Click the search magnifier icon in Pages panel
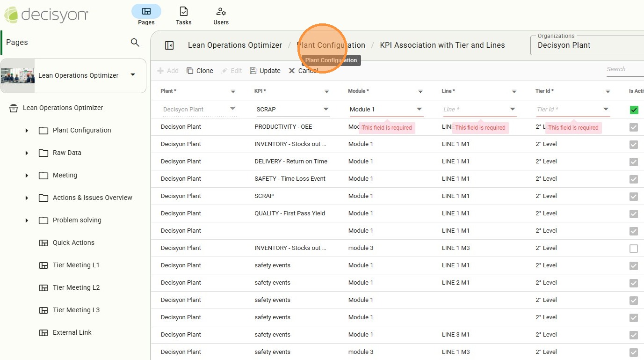Image resolution: width=644 pixels, height=360 pixels. click(x=135, y=43)
